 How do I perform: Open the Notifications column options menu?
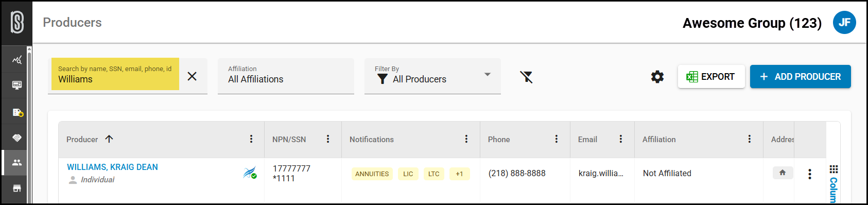pyautogui.click(x=466, y=139)
